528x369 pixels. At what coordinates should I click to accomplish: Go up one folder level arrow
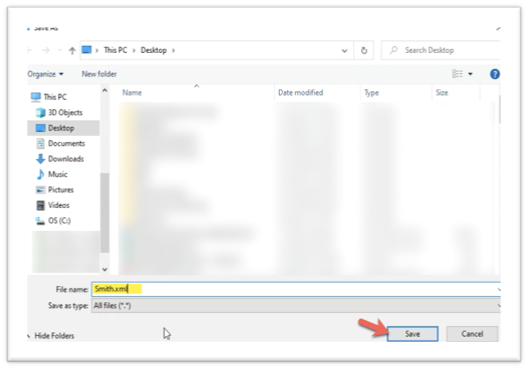[72, 51]
